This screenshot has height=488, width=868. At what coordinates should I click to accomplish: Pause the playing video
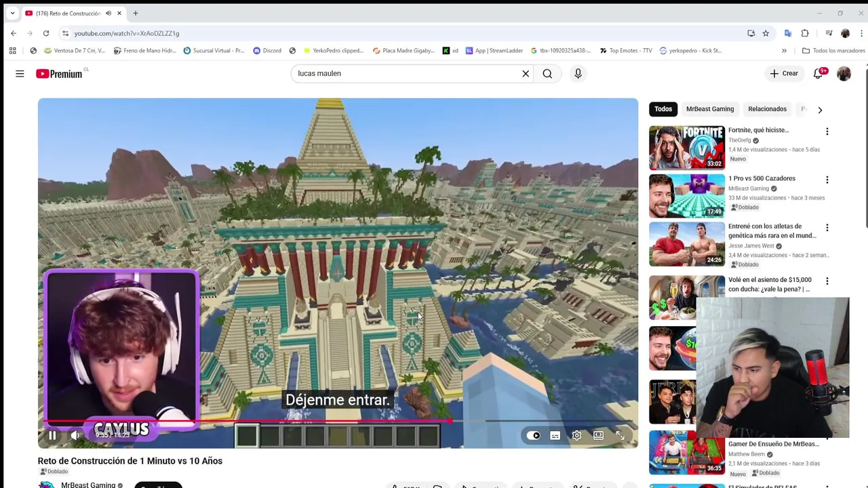coord(52,435)
